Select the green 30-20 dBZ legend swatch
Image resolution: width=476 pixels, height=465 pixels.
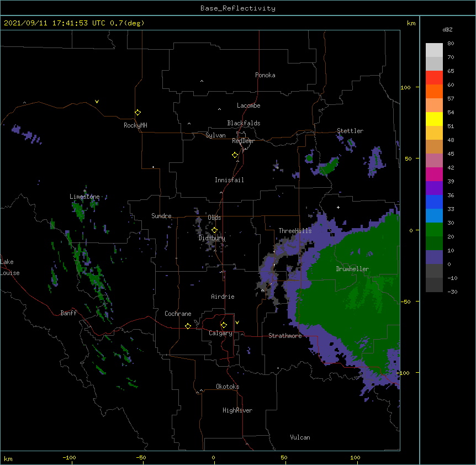pyautogui.click(x=434, y=230)
